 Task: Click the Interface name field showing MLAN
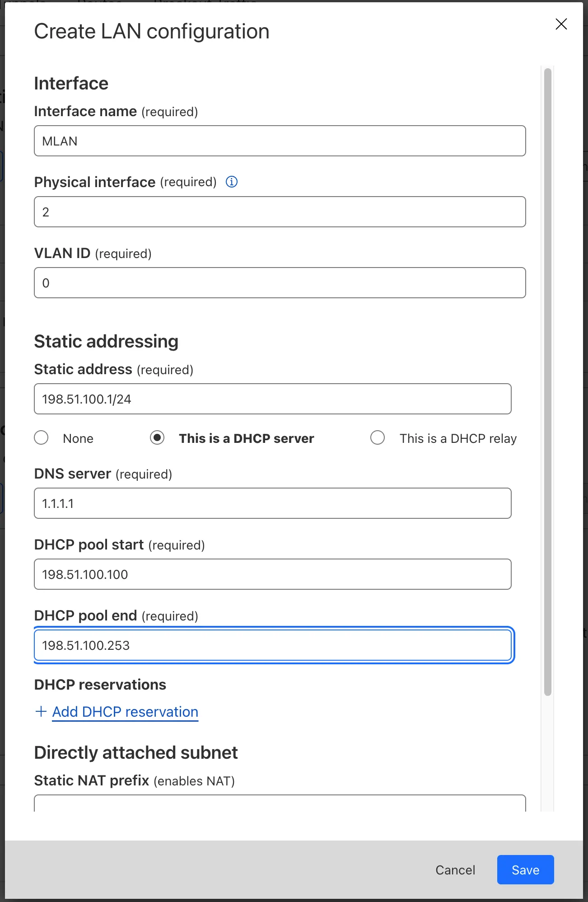[x=280, y=141]
